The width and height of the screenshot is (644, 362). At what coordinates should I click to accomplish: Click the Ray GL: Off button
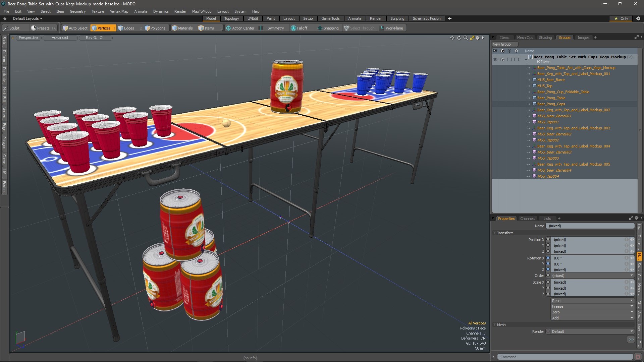(x=95, y=38)
